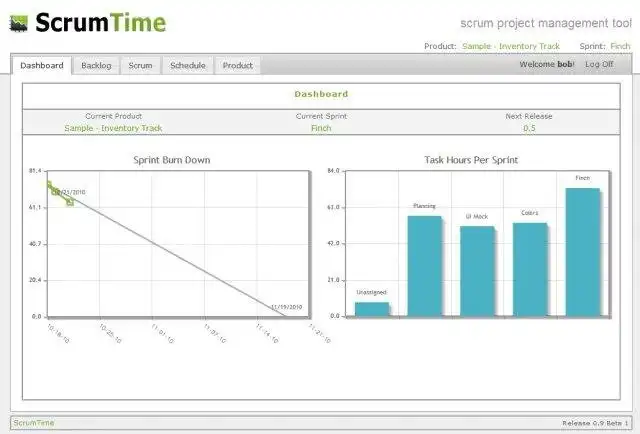Open the Dashboard tab
This screenshot has width=640, height=434.
(x=42, y=65)
